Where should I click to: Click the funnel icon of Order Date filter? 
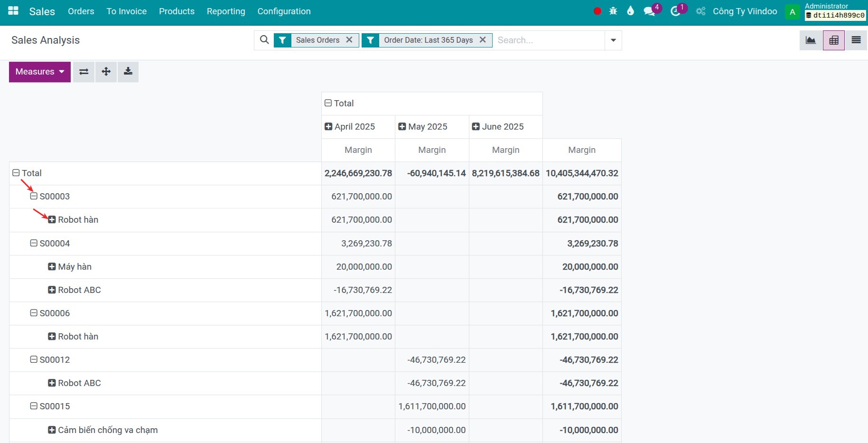[x=370, y=40]
